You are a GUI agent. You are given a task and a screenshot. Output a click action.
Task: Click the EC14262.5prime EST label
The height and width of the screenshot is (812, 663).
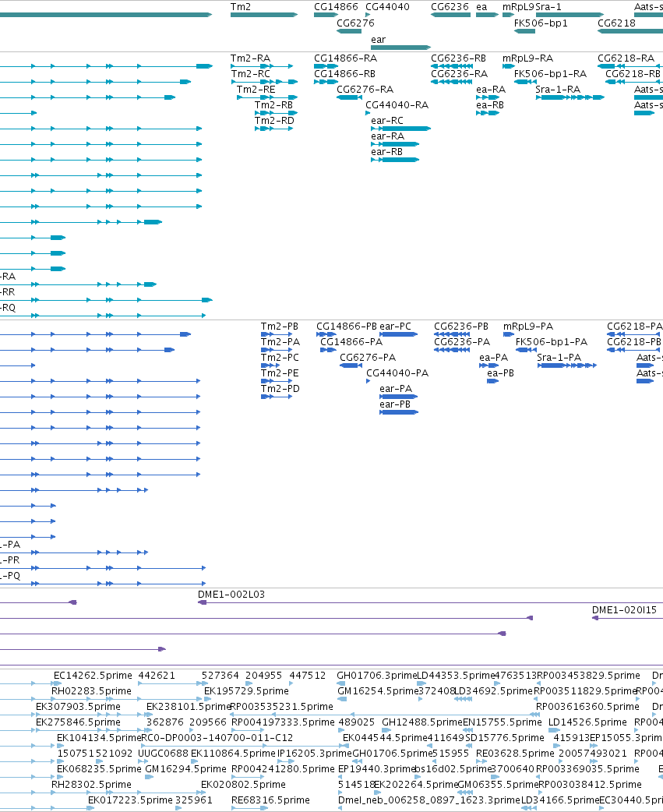click(x=93, y=676)
